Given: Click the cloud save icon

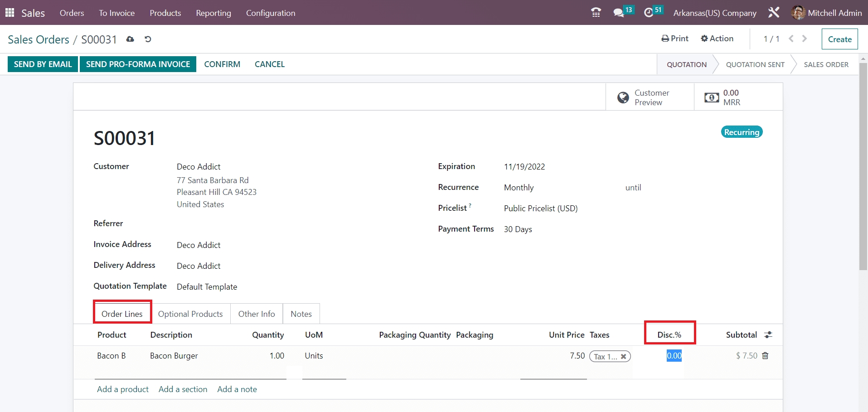Looking at the screenshot, I should 130,39.
